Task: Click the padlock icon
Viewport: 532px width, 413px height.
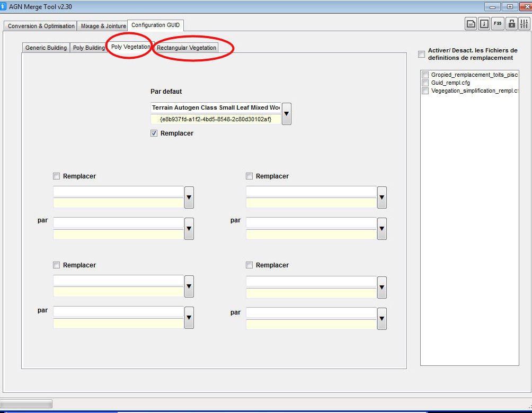Action: click(511, 23)
